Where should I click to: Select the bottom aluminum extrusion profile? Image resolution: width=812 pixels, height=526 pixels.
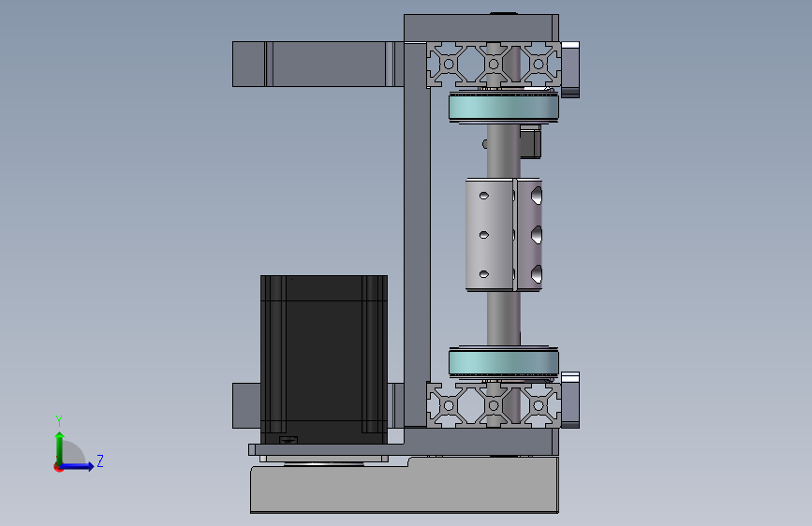[494, 405]
